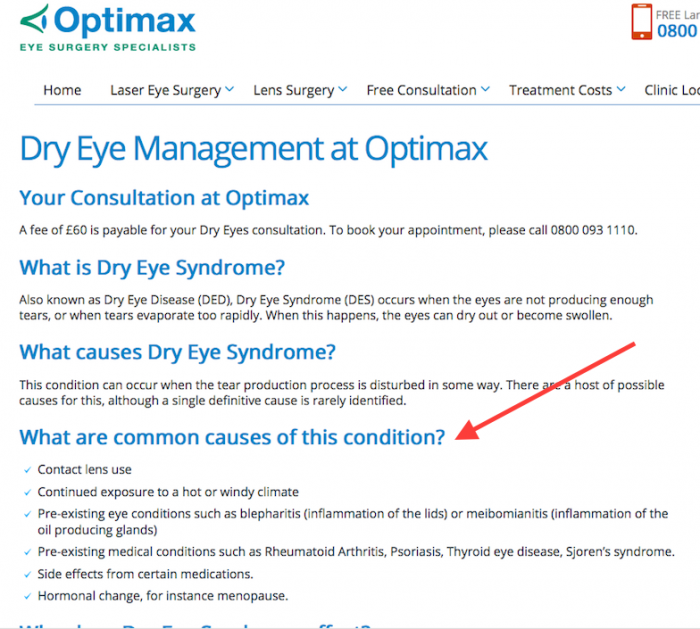
Task: Click phone number 0800 093 1110 in text
Action: pos(592,230)
